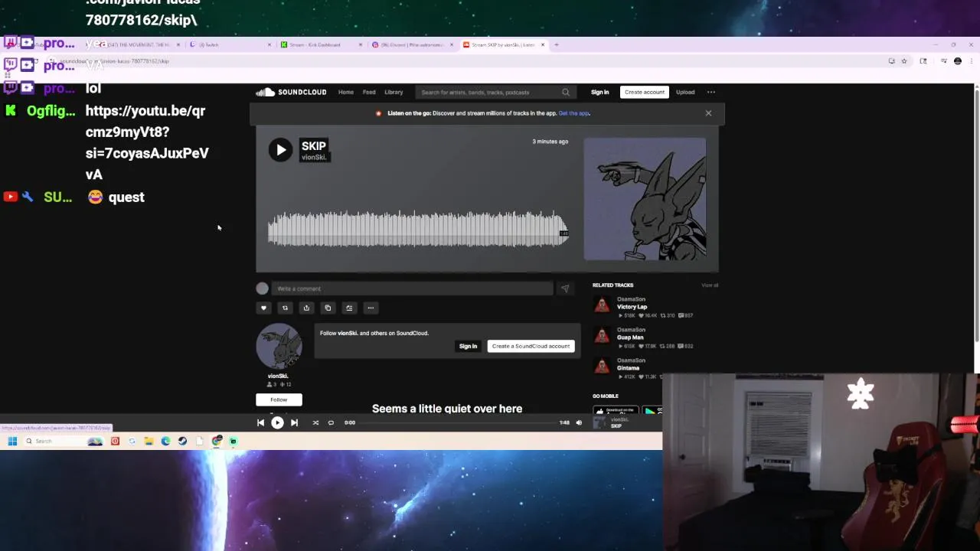This screenshot has width=980, height=551.
Task: Like the track with heart icon
Action: pyautogui.click(x=263, y=308)
